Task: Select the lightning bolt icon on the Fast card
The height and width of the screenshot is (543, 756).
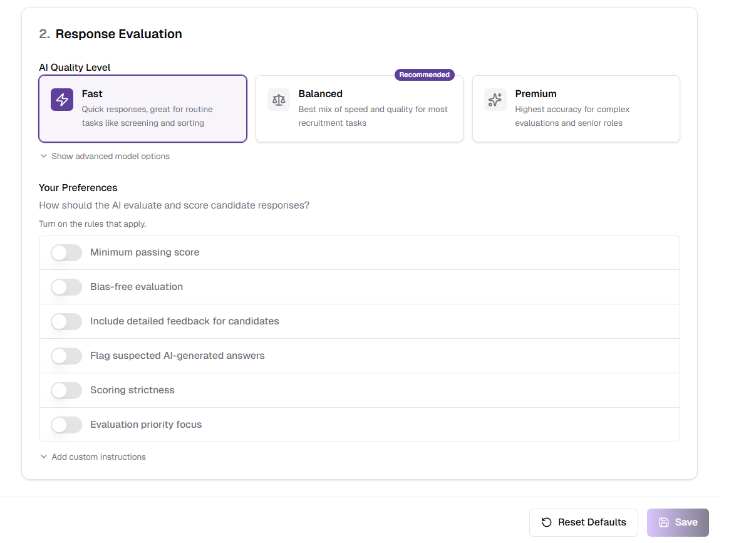Action: click(61, 100)
